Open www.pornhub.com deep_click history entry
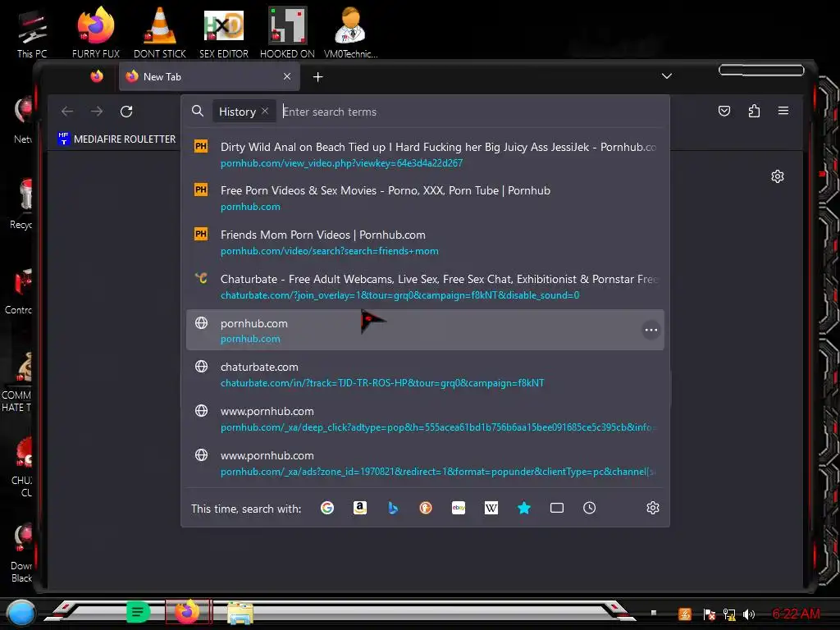Viewport: 840px width, 630px height. pyautogui.click(x=425, y=419)
